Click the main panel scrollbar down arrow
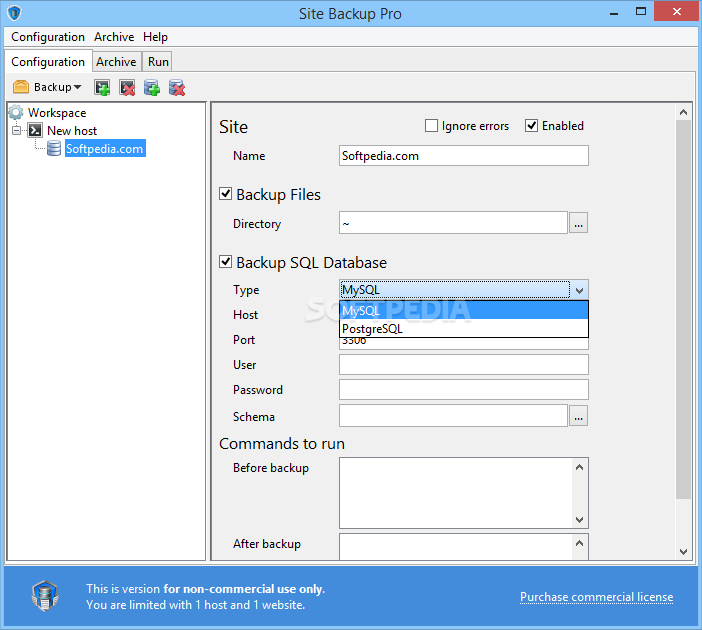Viewport: 702px width, 630px height. 683,552
